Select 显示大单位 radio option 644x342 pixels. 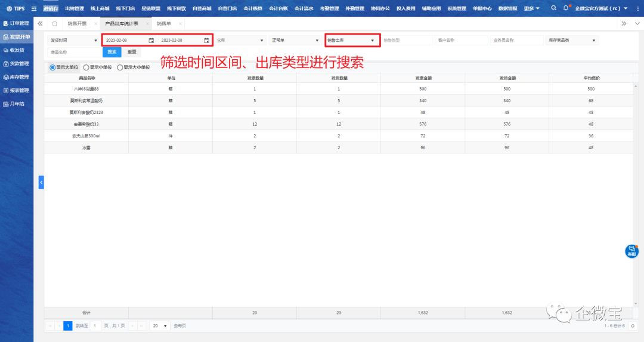(52, 67)
